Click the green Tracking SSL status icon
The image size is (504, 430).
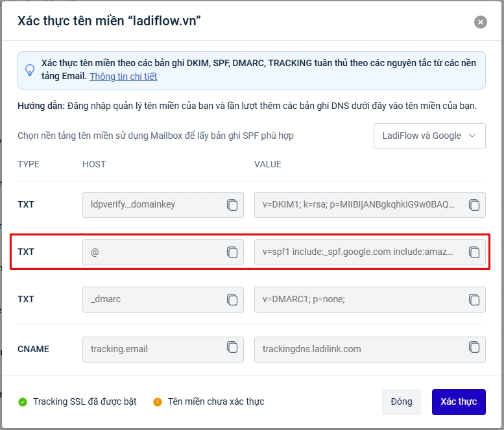click(23, 402)
